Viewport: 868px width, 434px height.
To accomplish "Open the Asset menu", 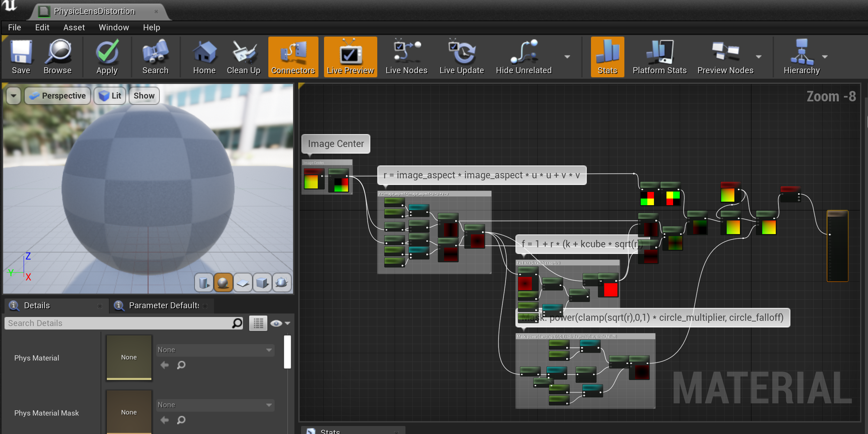I will point(74,27).
